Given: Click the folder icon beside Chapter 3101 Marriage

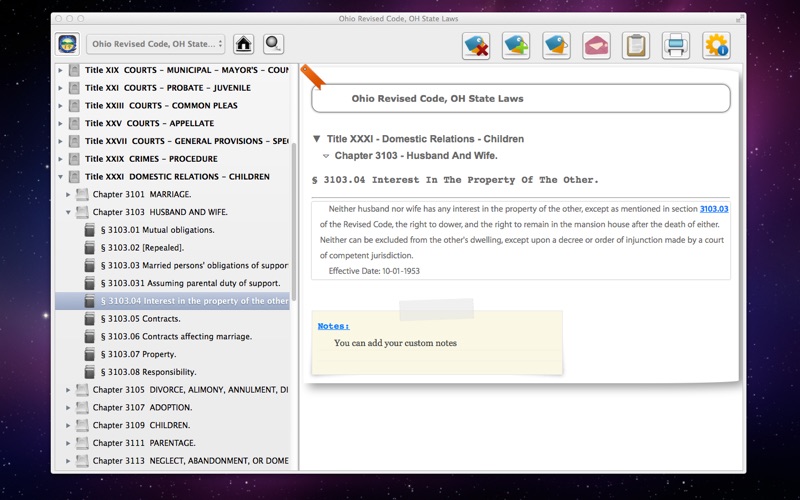Looking at the screenshot, I should 82,194.
